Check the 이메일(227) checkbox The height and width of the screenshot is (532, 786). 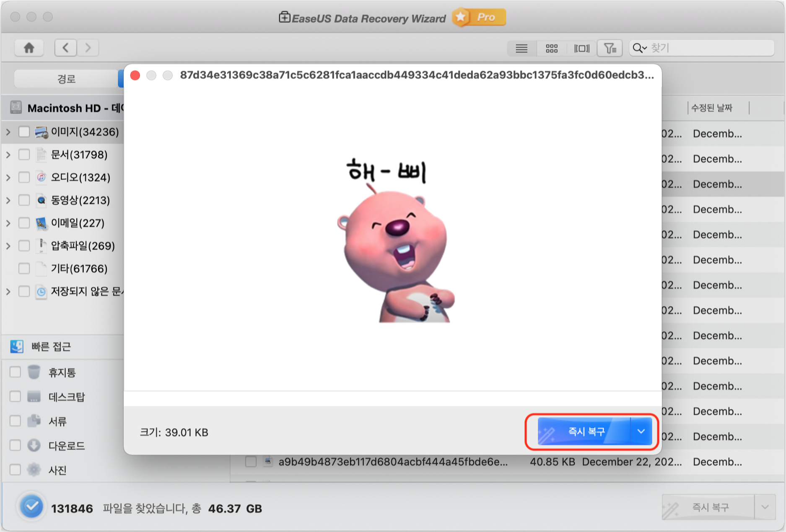point(24,223)
